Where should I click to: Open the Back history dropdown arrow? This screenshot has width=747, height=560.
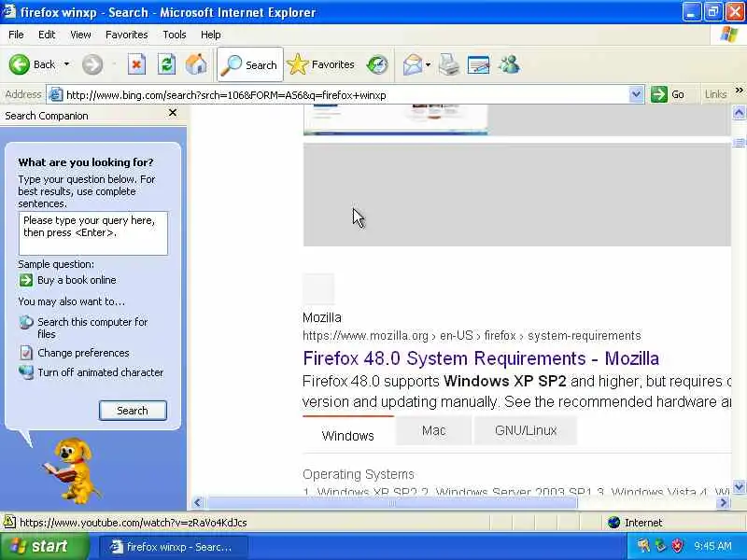pyautogui.click(x=66, y=64)
